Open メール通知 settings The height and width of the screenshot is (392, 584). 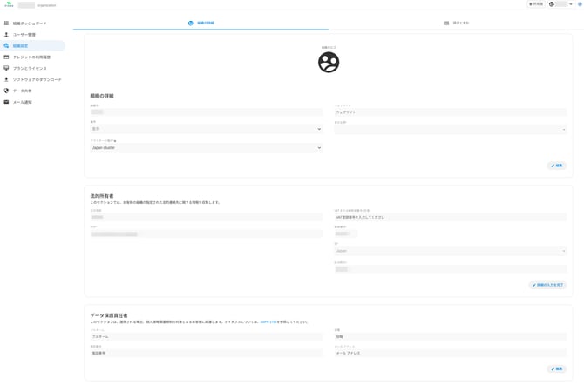(23, 103)
